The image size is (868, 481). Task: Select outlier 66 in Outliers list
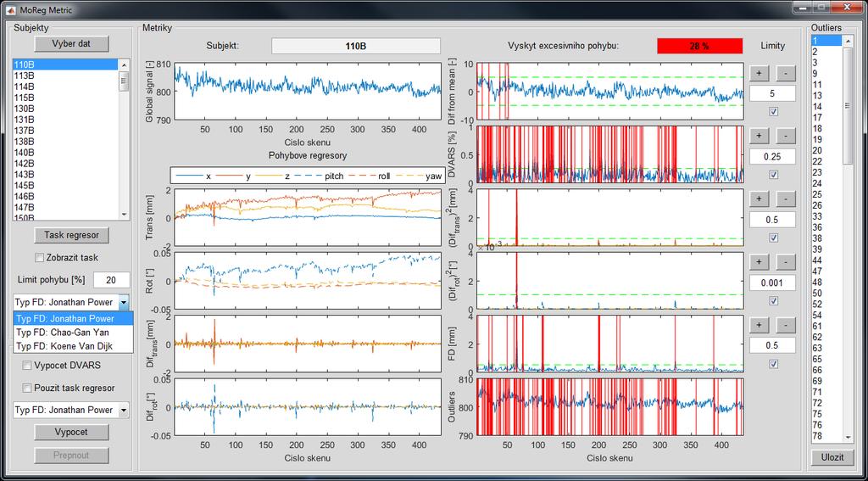[x=827, y=370]
